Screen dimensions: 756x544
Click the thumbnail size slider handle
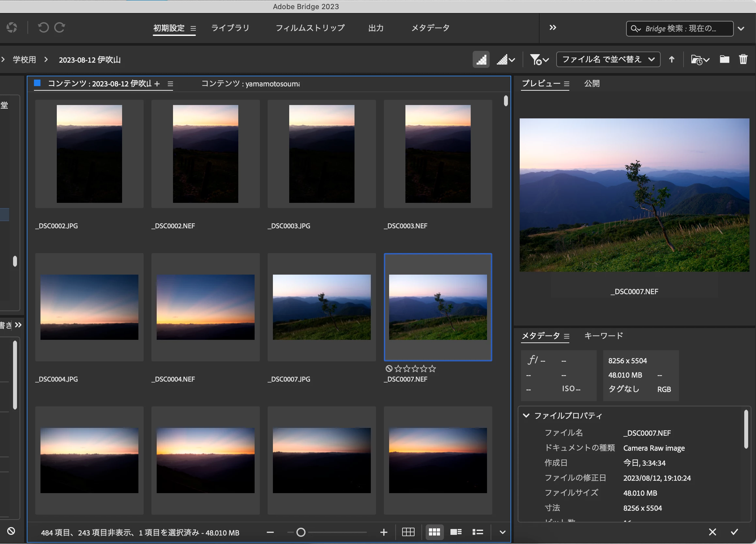click(x=301, y=532)
